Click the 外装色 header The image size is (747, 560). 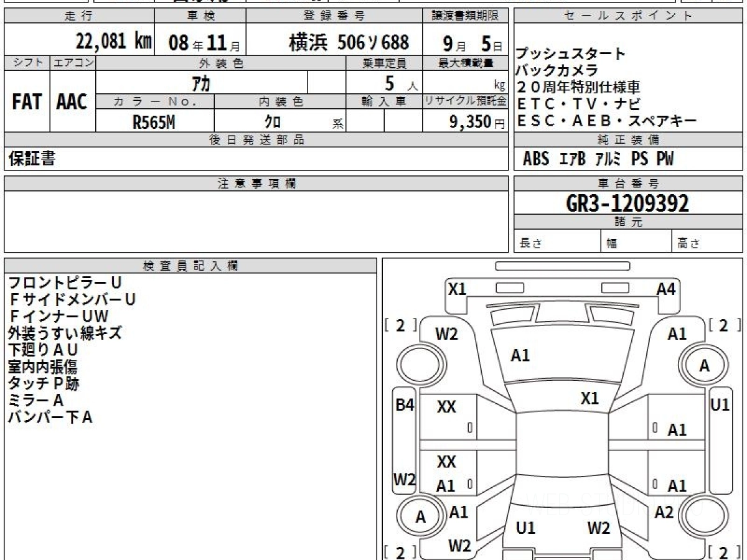[221, 63]
